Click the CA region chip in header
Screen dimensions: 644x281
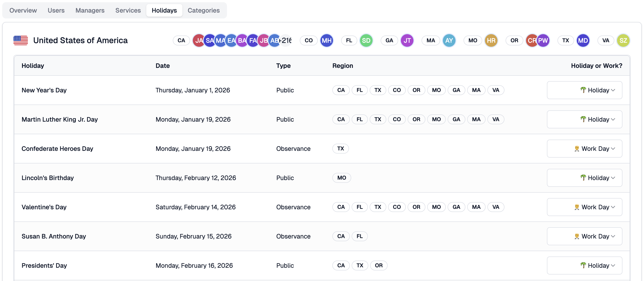[181, 40]
